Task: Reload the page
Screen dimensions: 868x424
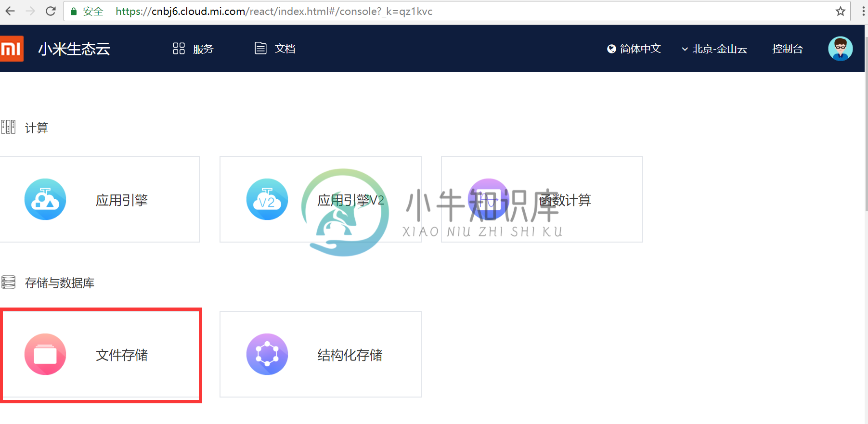Action: (x=51, y=11)
